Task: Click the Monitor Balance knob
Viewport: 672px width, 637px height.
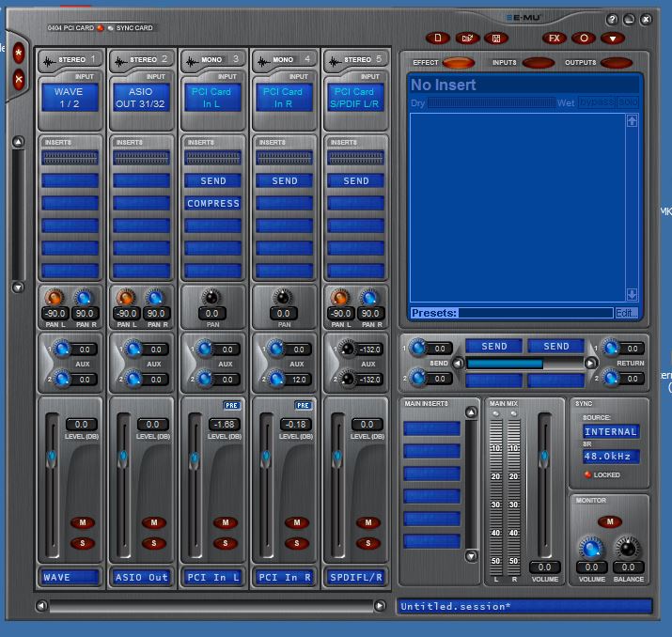Action: coord(628,548)
